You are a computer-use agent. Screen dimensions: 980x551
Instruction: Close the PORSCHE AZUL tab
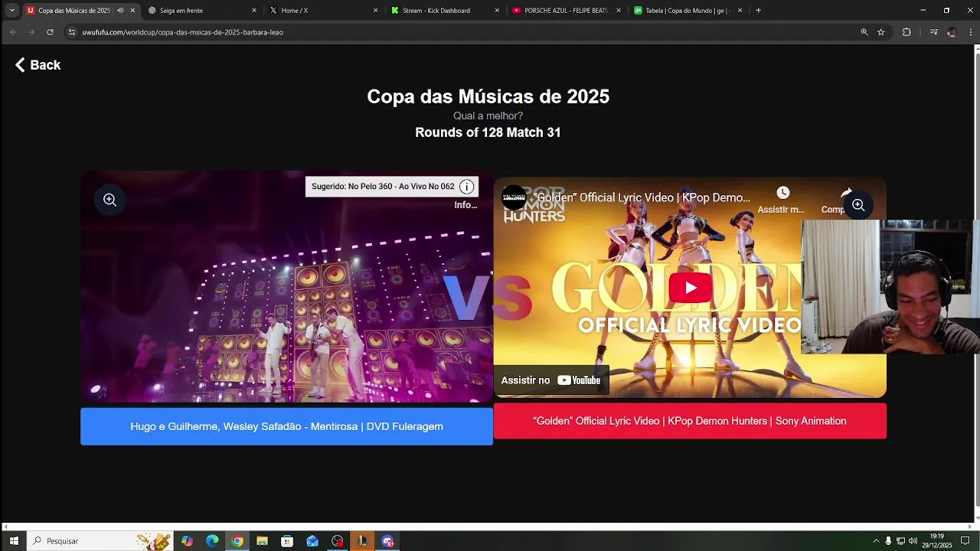coord(618,11)
